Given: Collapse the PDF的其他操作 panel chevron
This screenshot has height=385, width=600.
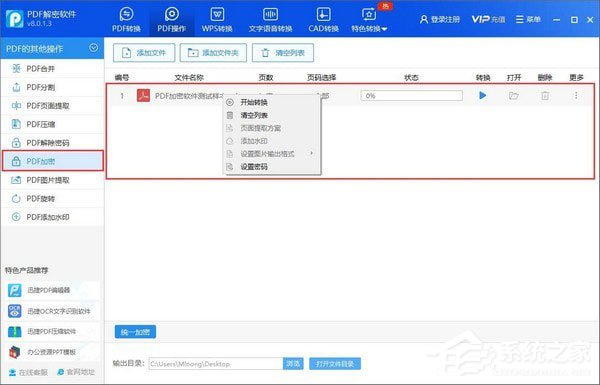Looking at the screenshot, I should [93, 48].
